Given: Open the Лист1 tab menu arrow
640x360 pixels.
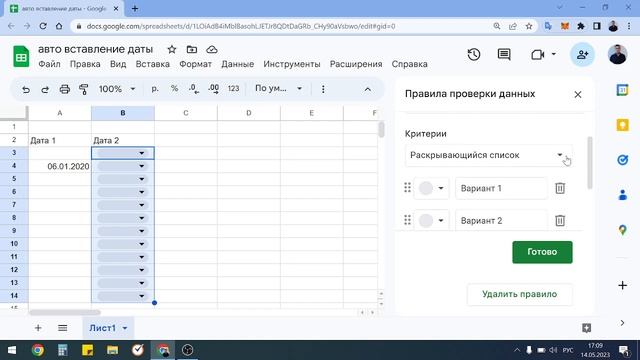Looking at the screenshot, I should [x=125, y=328].
